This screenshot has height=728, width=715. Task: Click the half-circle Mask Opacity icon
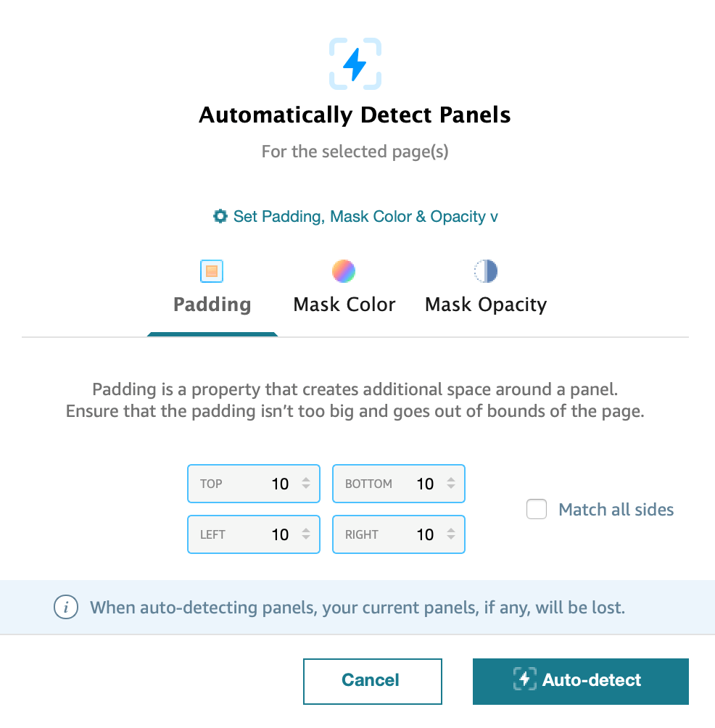(x=485, y=271)
